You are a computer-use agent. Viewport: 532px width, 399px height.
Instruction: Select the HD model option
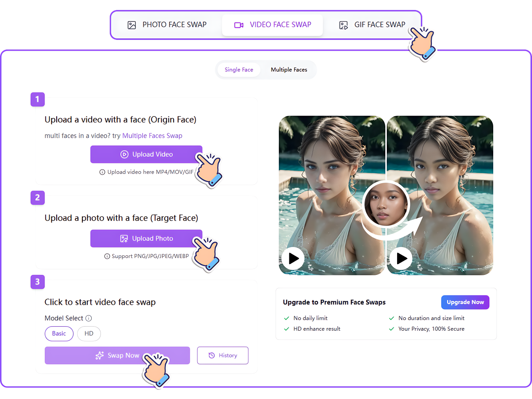[x=89, y=334]
